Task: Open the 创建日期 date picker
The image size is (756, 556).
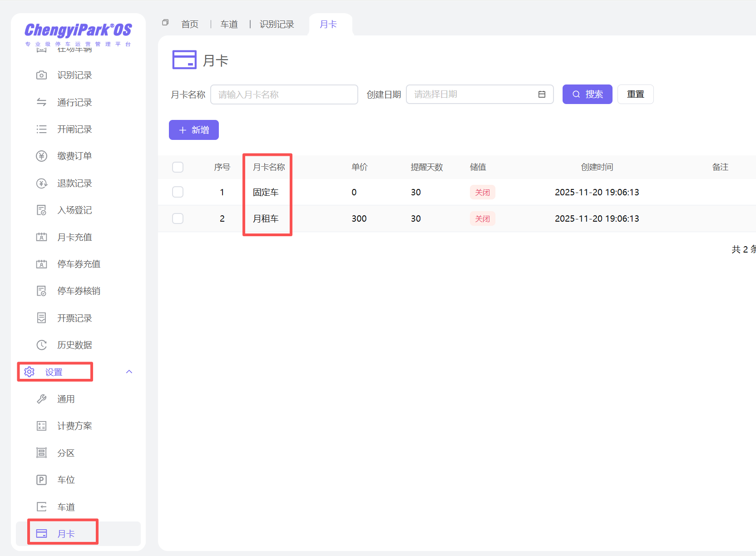Action: [x=479, y=94]
